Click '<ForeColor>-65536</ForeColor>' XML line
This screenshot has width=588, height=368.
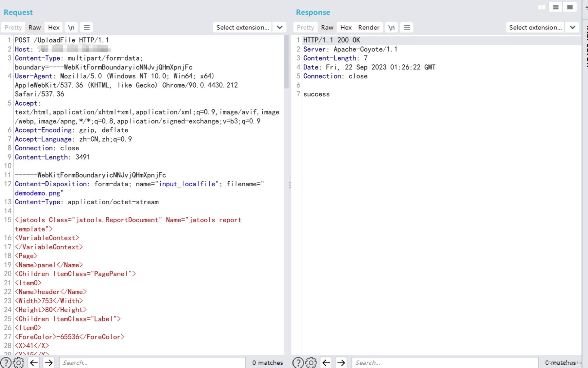pos(70,337)
